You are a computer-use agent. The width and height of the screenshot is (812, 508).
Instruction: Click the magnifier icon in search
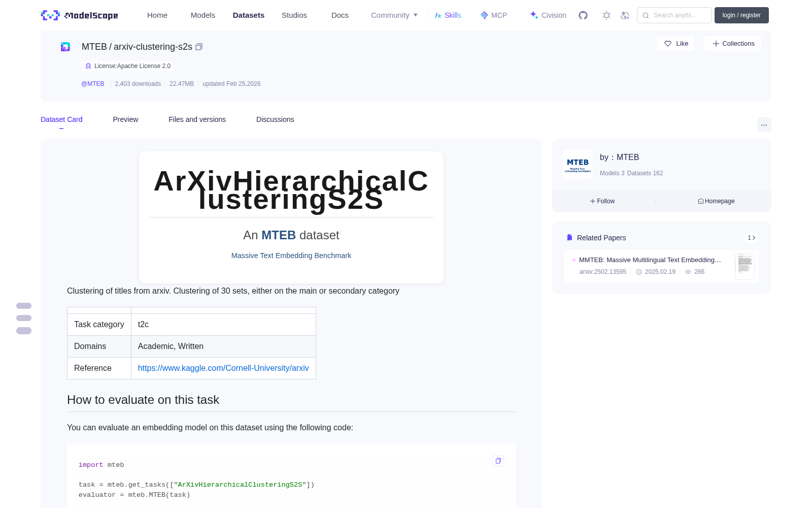[646, 15]
